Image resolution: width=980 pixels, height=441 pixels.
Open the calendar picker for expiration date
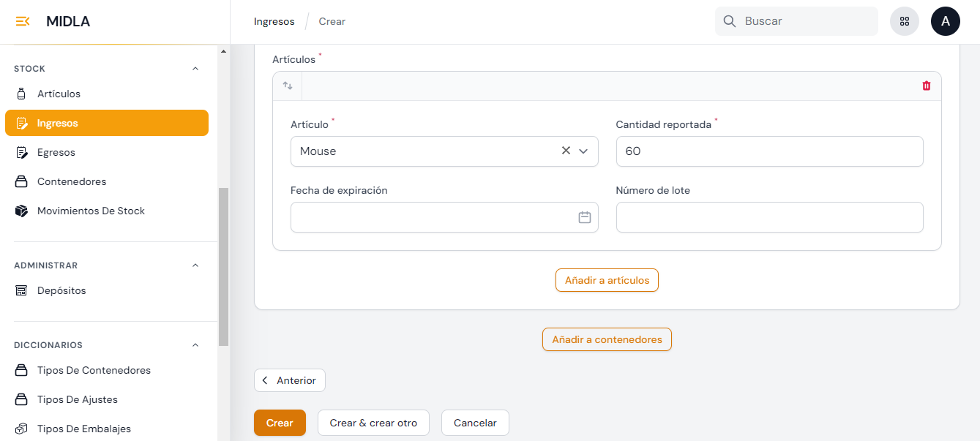(x=584, y=217)
